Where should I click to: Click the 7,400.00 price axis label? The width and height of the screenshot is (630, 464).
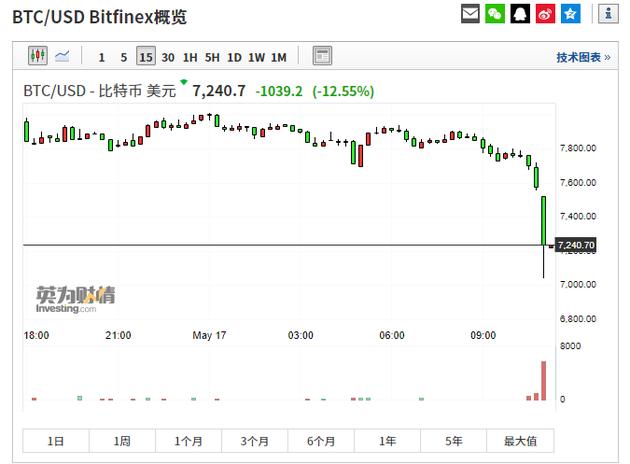(x=578, y=216)
